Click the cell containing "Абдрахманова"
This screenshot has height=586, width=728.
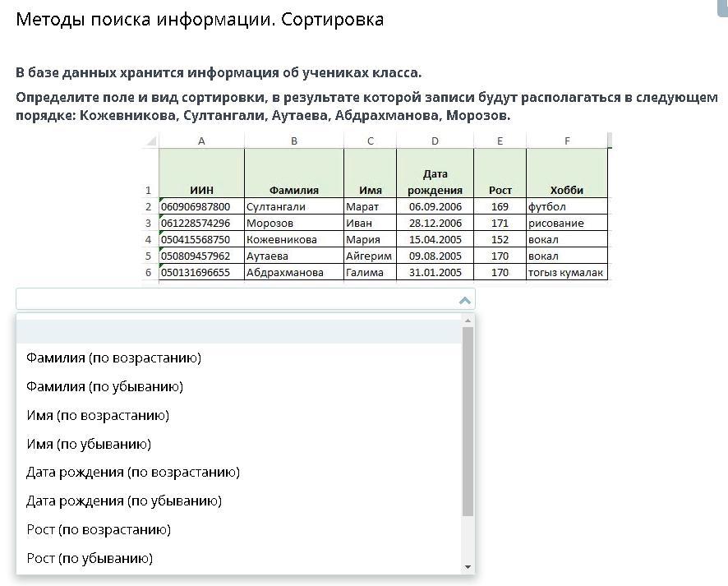(x=294, y=272)
